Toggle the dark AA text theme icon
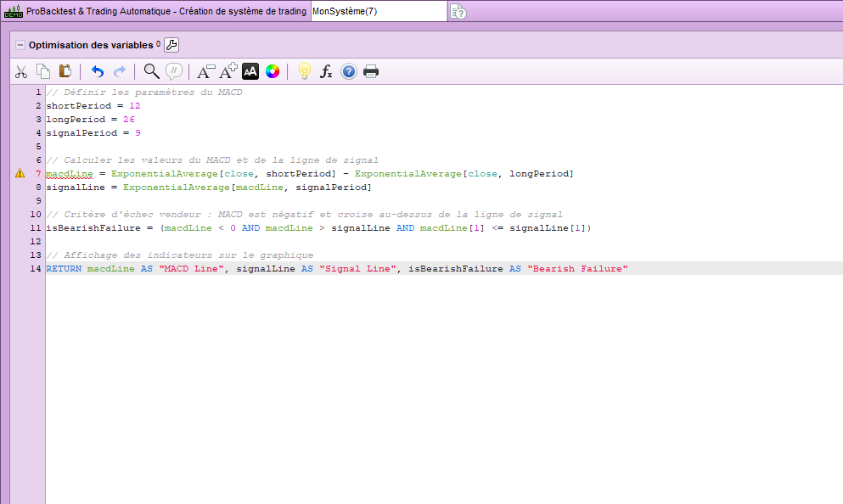Viewport: 843px width, 504px height. point(250,71)
